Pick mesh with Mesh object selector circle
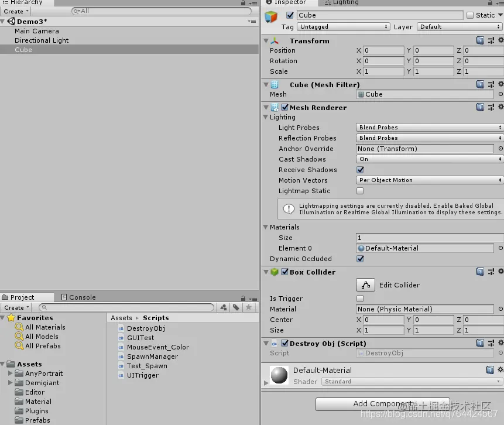Screen dimensions: 504x425 coord(500,94)
